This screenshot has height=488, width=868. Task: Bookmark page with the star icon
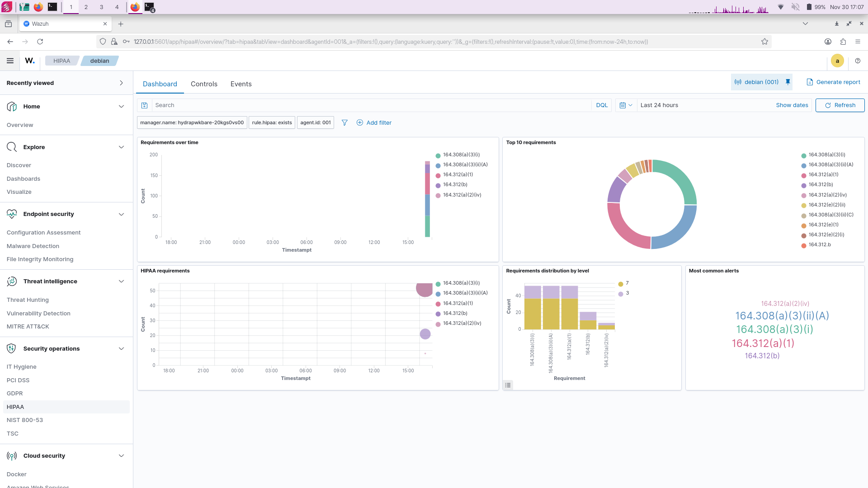click(x=764, y=42)
